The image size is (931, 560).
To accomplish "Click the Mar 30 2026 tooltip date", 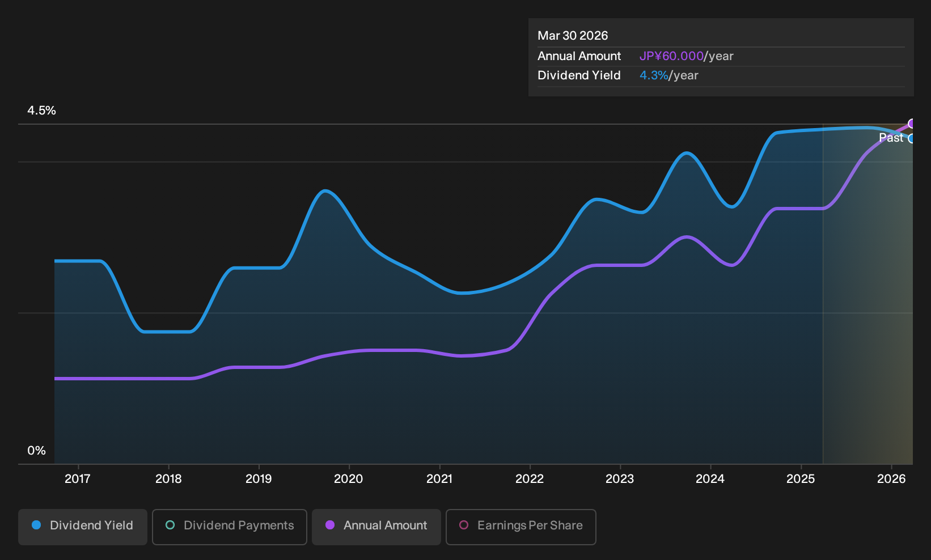I will coord(573,36).
